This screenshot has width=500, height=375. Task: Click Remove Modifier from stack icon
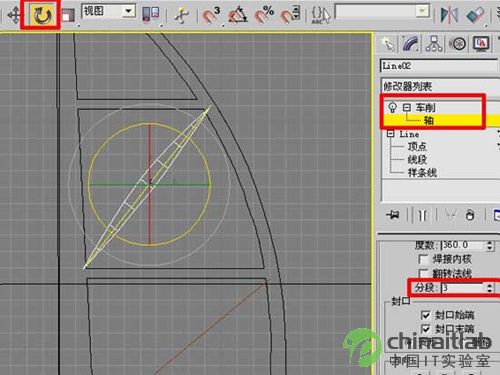[470, 215]
